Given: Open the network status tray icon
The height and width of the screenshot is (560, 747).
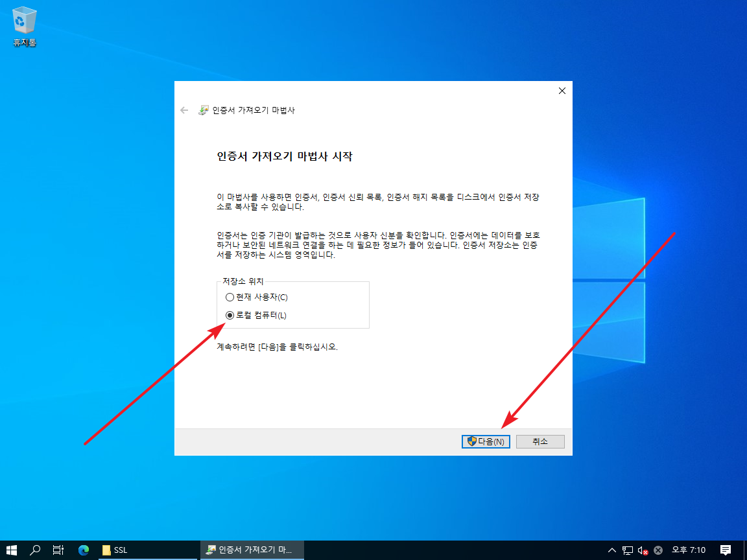Looking at the screenshot, I should coord(628,550).
